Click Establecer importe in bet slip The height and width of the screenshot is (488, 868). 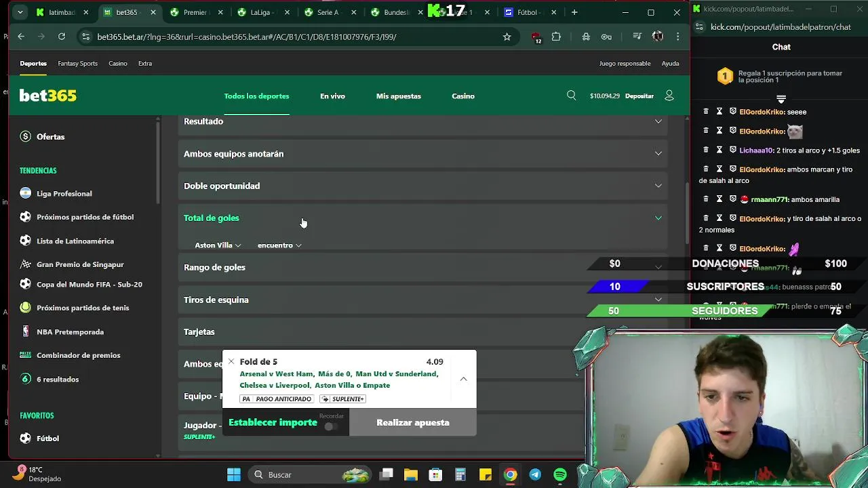pyautogui.click(x=273, y=422)
